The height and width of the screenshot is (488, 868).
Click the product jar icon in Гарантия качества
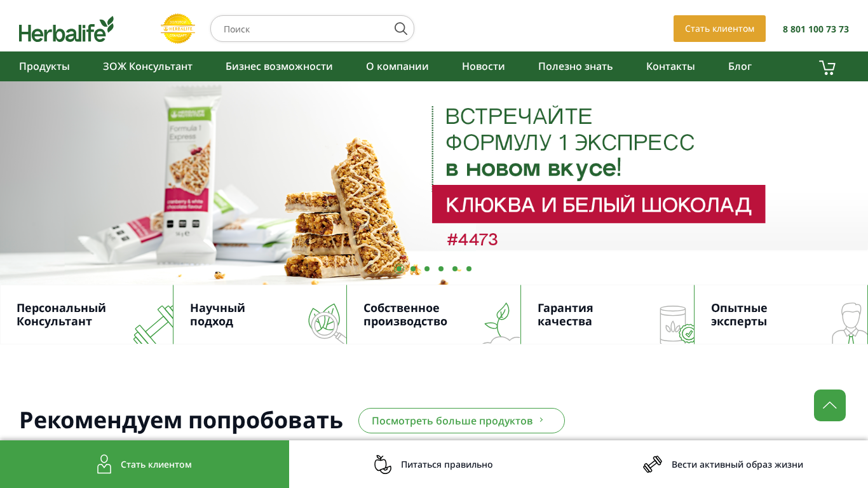[676, 324]
